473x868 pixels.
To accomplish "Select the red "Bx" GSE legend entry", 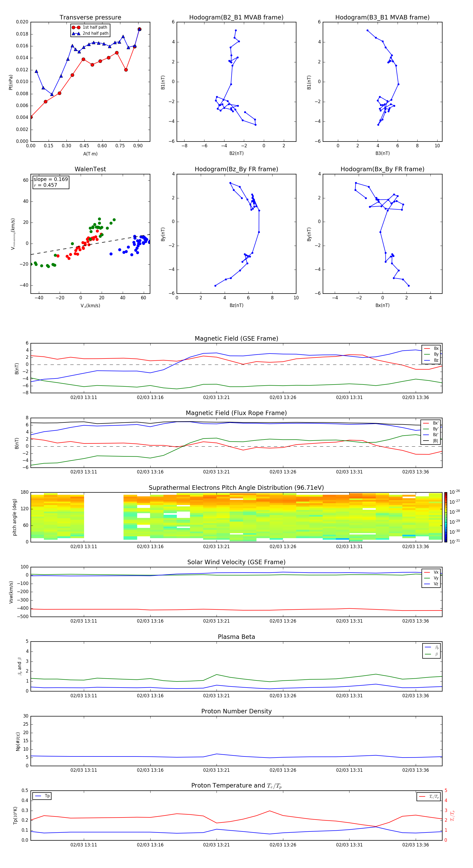I will [431, 349].
